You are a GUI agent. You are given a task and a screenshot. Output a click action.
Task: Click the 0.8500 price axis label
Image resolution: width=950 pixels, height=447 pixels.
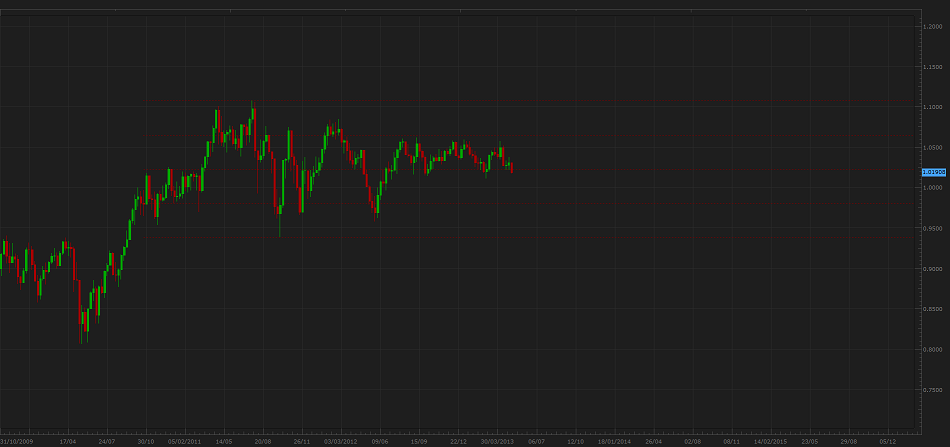pos(933,309)
